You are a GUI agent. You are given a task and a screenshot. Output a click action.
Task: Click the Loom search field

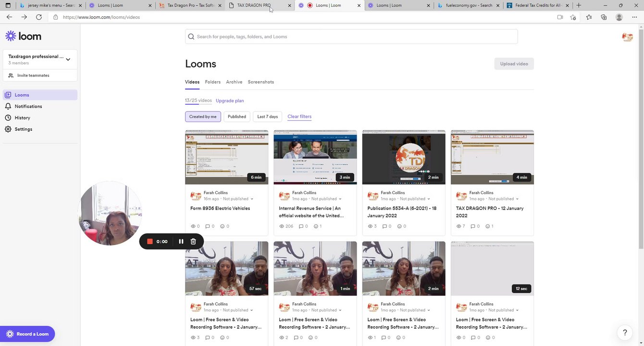[351, 37]
